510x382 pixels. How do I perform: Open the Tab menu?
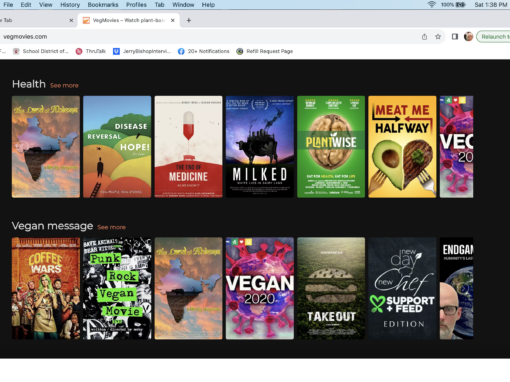pyautogui.click(x=159, y=5)
